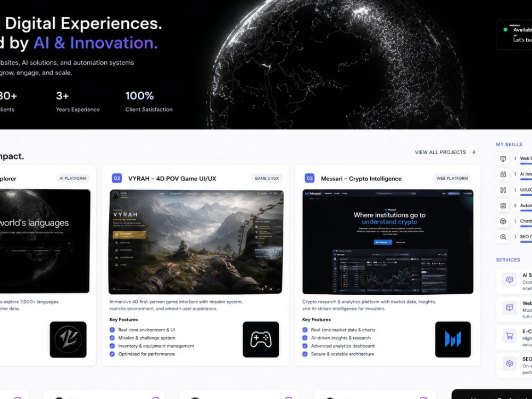532x399 pixels.
Task: Open the VYRAH mountain game screenshot thumbnail
Action: [196, 242]
